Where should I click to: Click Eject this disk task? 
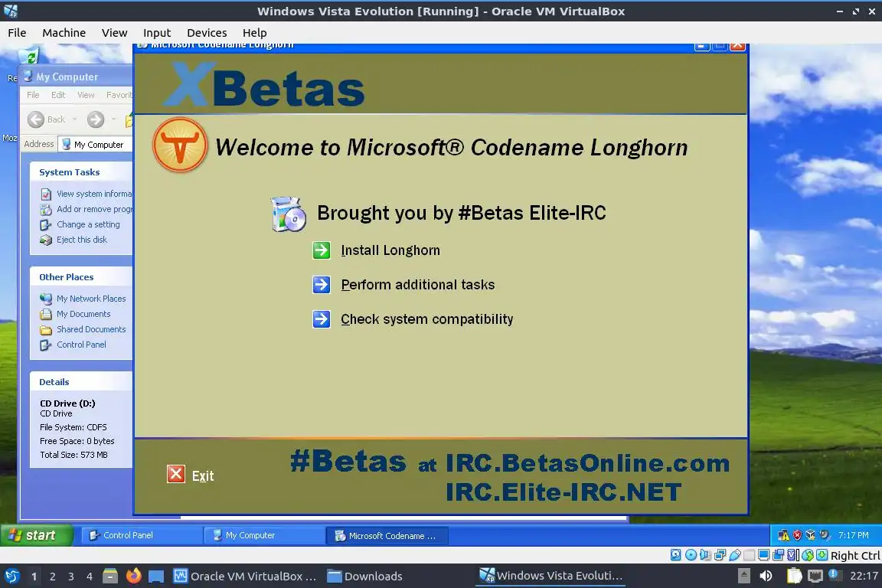tap(73, 240)
